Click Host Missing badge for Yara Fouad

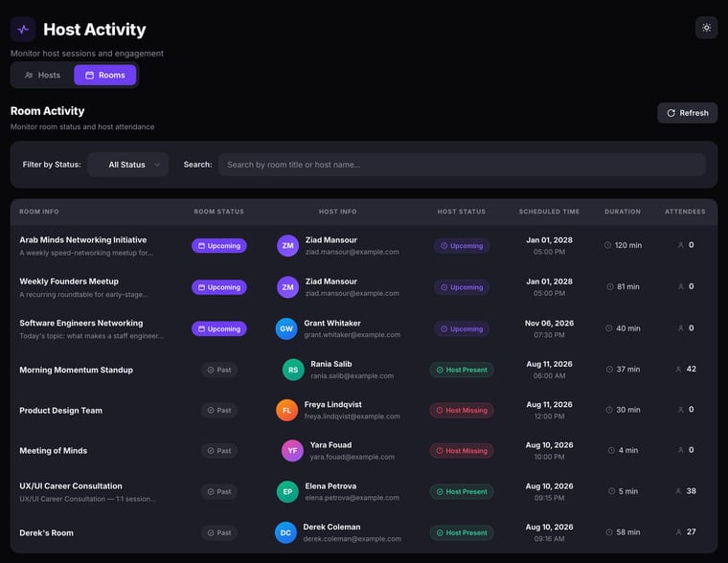click(x=462, y=451)
